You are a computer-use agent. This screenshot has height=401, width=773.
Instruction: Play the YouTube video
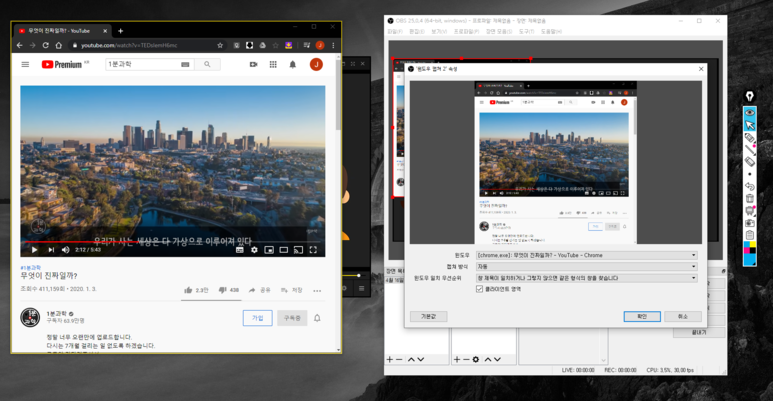(x=35, y=250)
